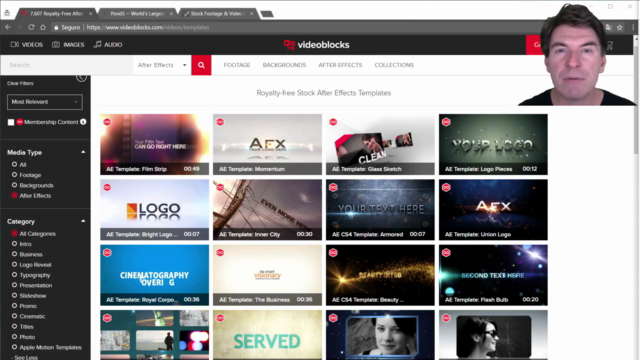Open the SERVED template thumbnail
The height and width of the screenshot is (360, 640).
tap(267, 335)
